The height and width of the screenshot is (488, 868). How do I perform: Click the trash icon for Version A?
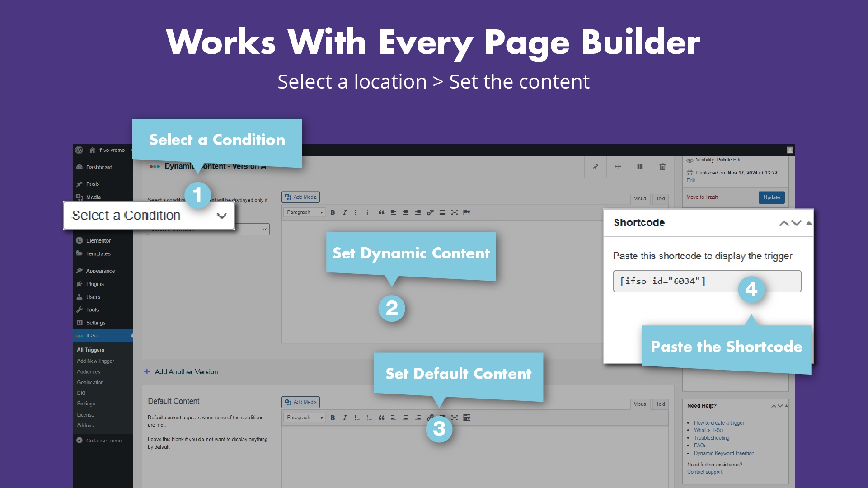pos(662,167)
